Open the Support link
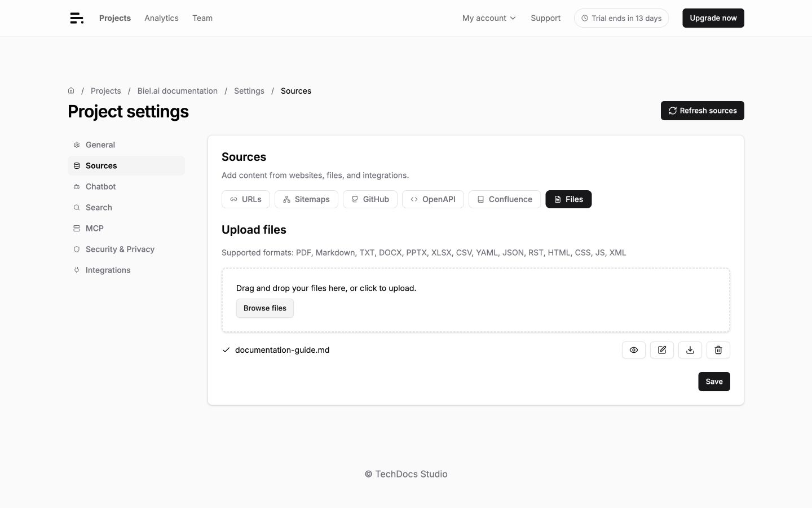Viewport: 812px width, 508px height. (x=545, y=18)
